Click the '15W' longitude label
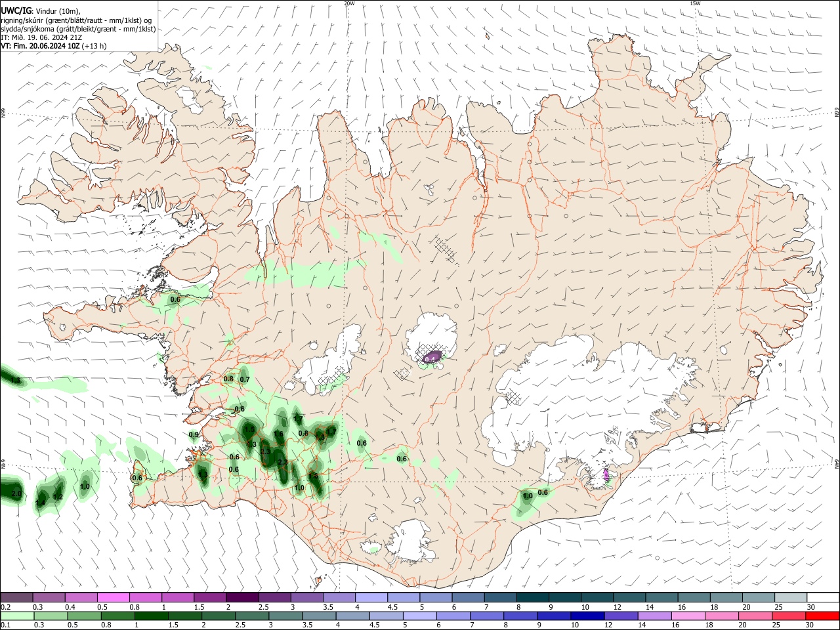840x630 pixels. 695,3
